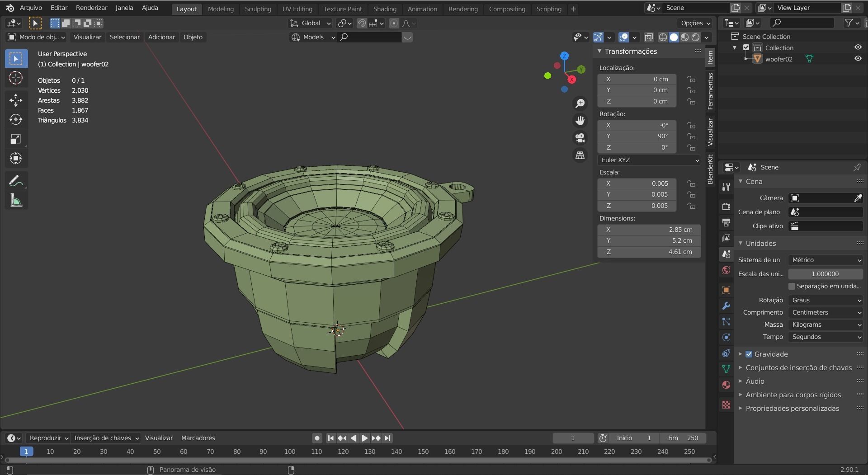Toggle snapping magnet
Viewport: 868px width, 475px height.
(x=362, y=24)
